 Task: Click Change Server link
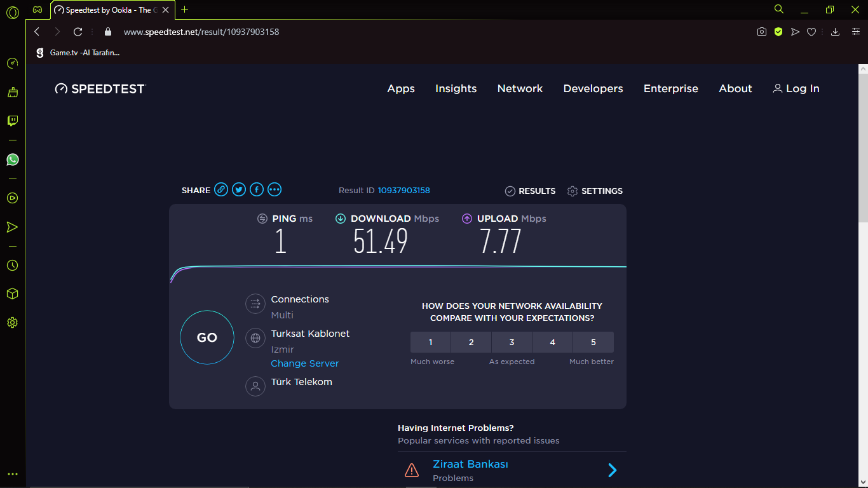[x=305, y=363]
